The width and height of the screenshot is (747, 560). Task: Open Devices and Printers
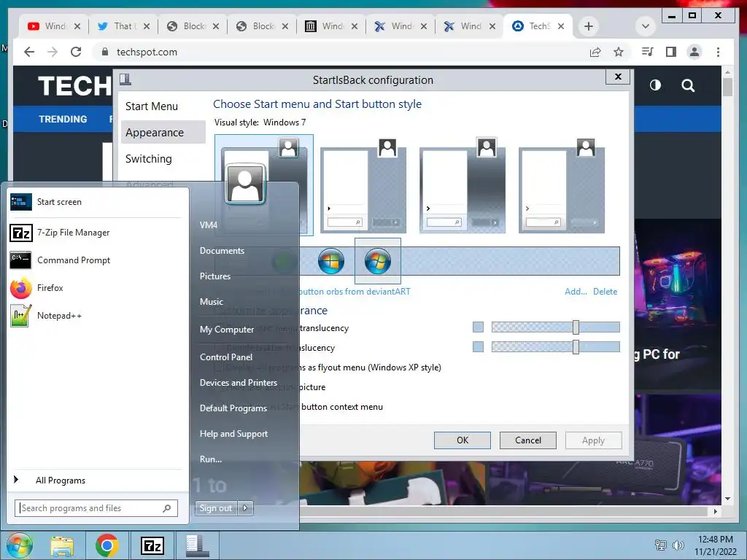239,382
